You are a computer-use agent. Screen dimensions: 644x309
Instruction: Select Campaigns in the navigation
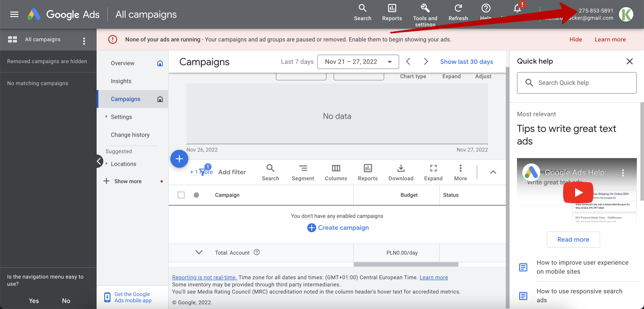pyautogui.click(x=126, y=99)
